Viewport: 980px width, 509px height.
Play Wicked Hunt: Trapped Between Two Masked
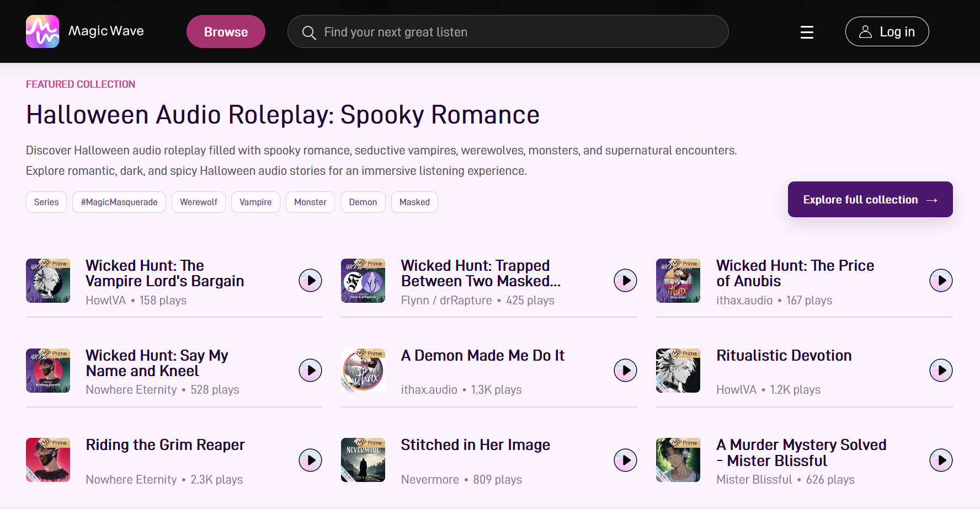(x=626, y=281)
